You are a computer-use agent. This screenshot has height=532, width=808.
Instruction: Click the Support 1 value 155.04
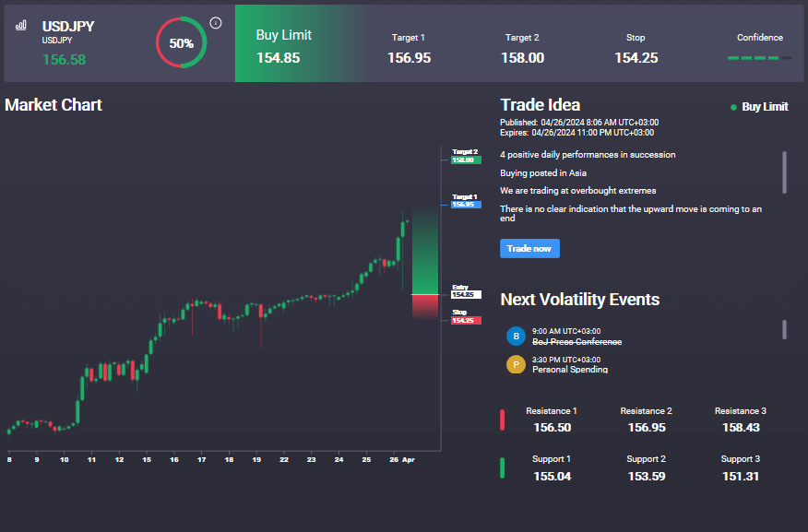(552, 477)
